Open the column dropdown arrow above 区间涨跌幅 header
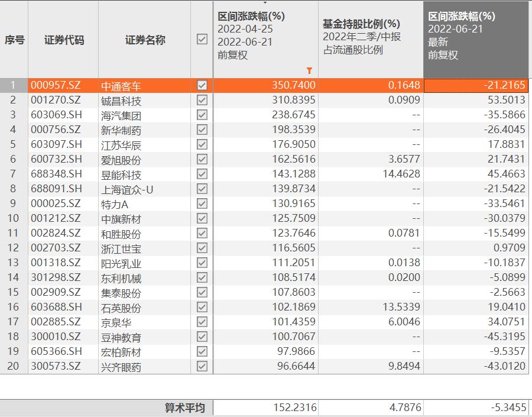The height and width of the screenshot is (417, 532). (x=265, y=3)
